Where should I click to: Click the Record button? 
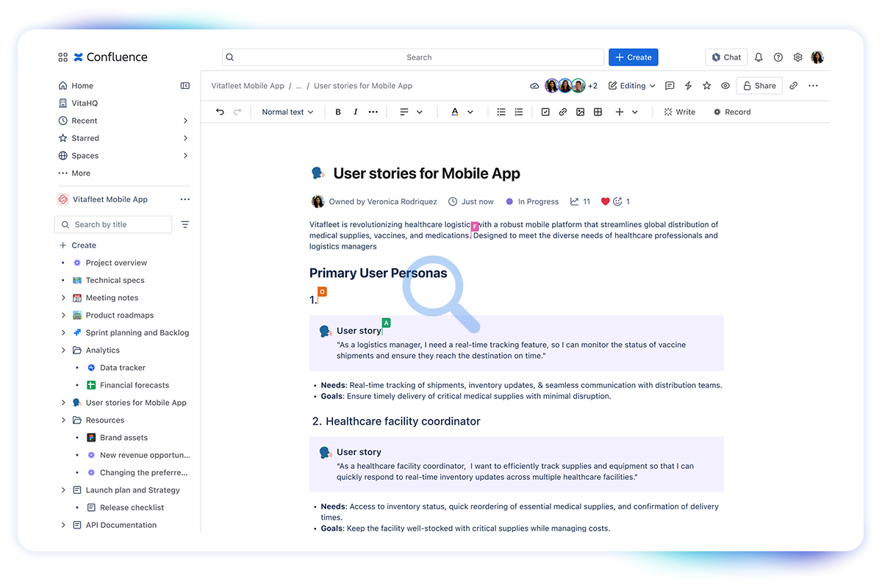pos(732,112)
